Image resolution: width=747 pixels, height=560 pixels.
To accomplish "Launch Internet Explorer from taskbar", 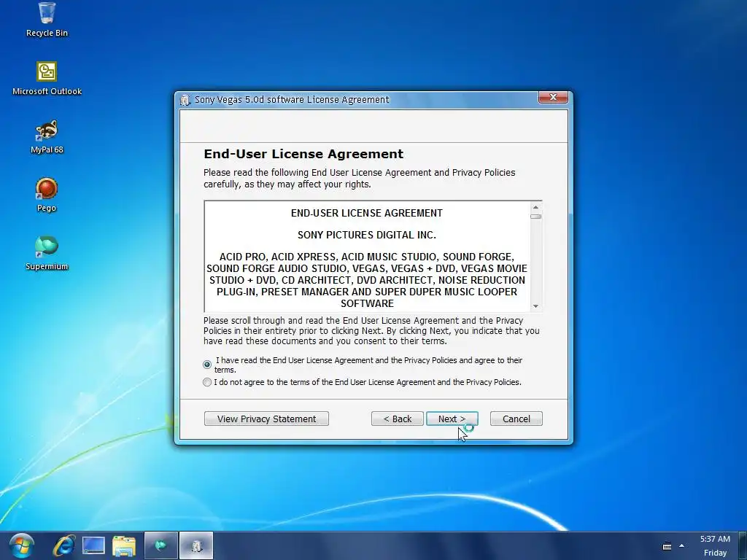I will coord(63,545).
